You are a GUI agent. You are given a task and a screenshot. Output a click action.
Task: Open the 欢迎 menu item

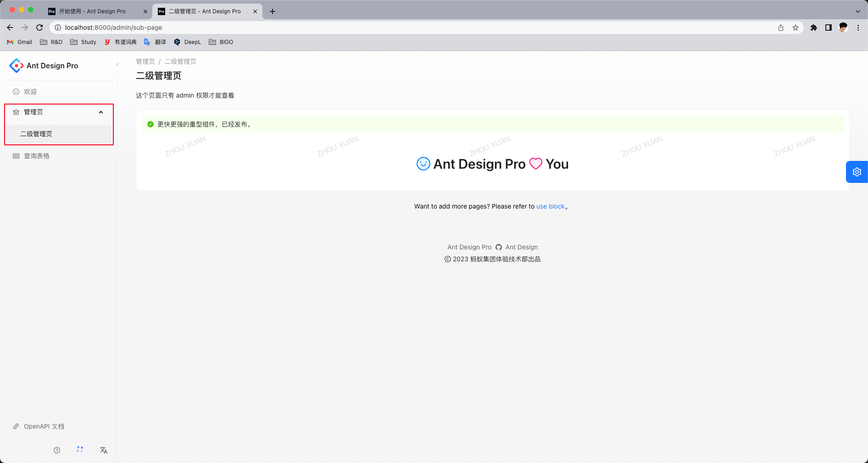[x=59, y=92]
